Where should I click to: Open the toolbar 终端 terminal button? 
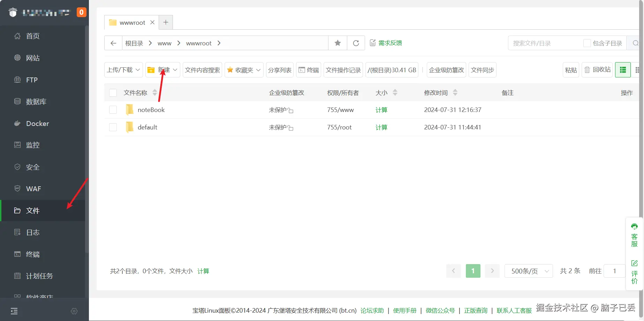coord(309,70)
